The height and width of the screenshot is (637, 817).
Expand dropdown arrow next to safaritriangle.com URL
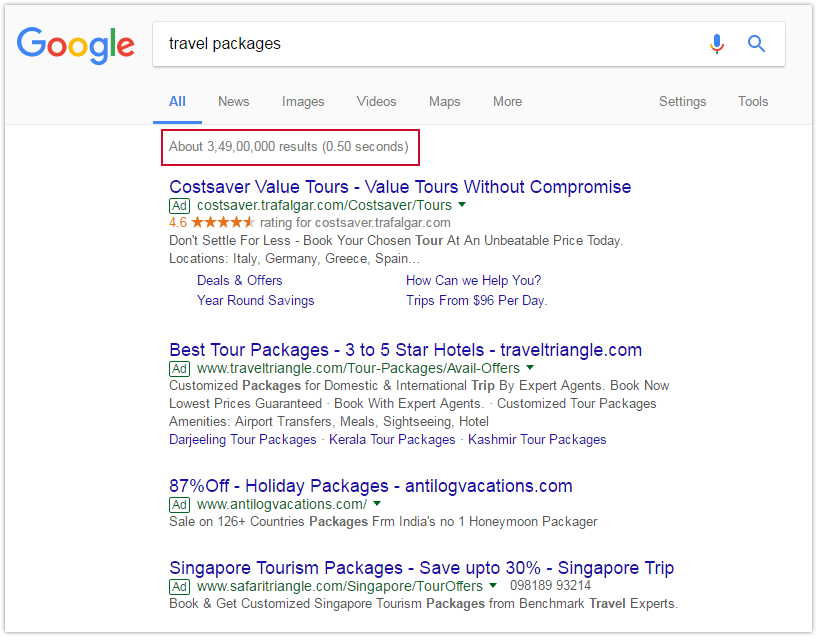click(x=493, y=585)
